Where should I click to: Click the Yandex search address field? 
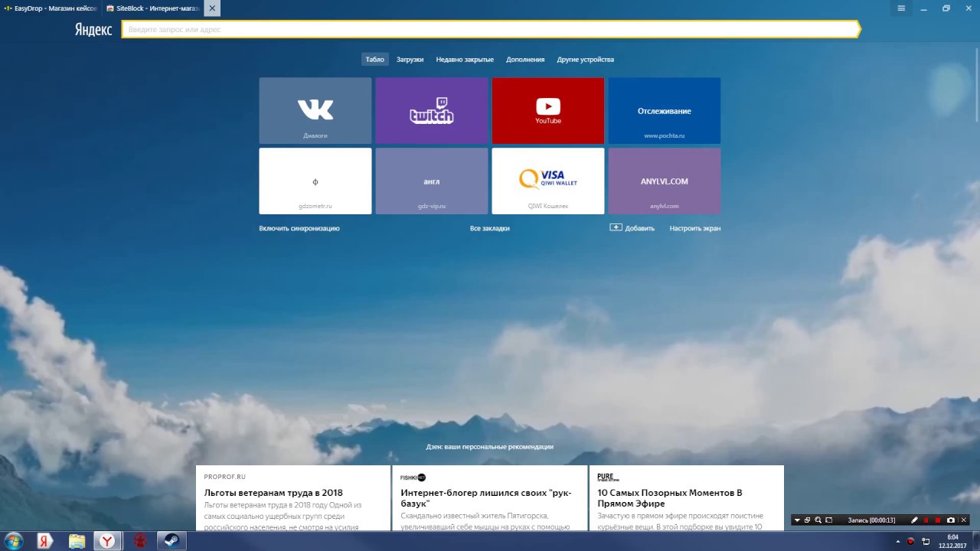click(490, 29)
